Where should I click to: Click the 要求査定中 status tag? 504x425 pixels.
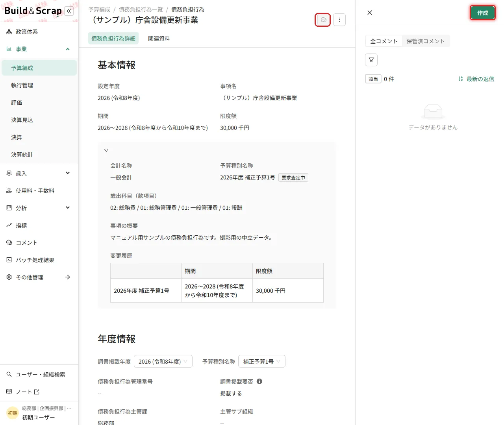point(293,177)
